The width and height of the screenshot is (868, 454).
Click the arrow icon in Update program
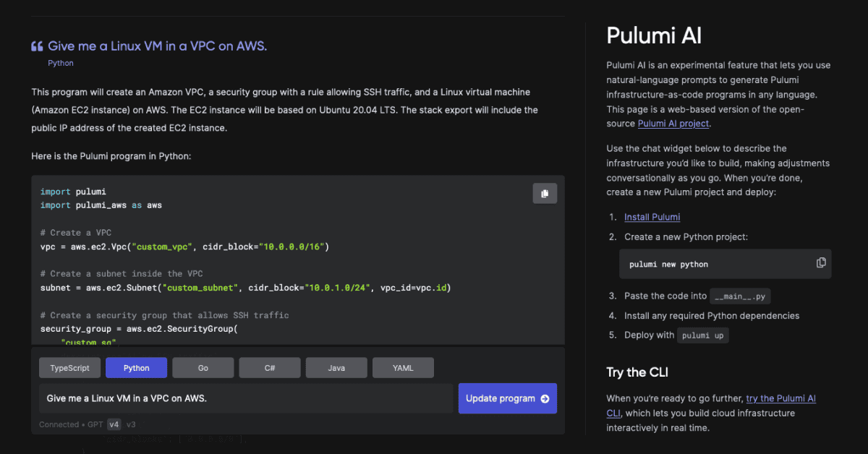click(x=545, y=398)
